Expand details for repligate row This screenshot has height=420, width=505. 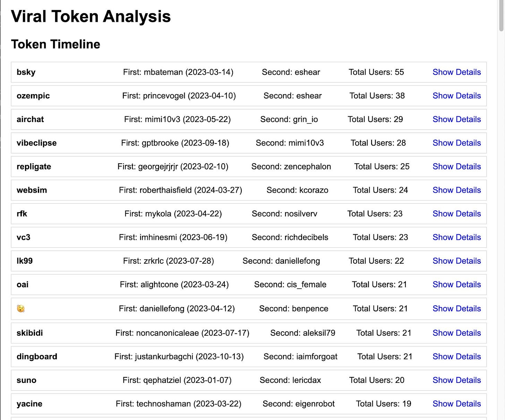(x=456, y=166)
